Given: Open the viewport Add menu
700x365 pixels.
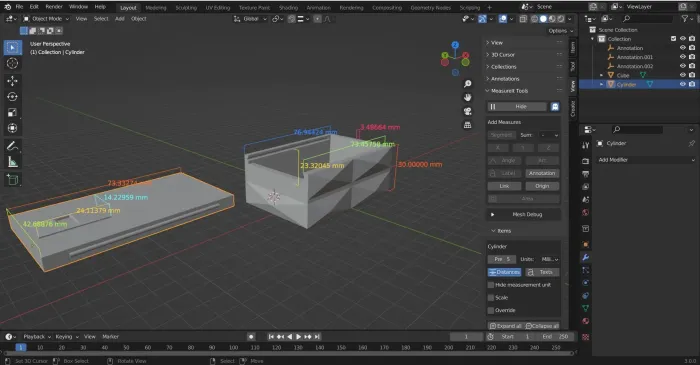Looking at the screenshot, I should click(x=120, y=19).
